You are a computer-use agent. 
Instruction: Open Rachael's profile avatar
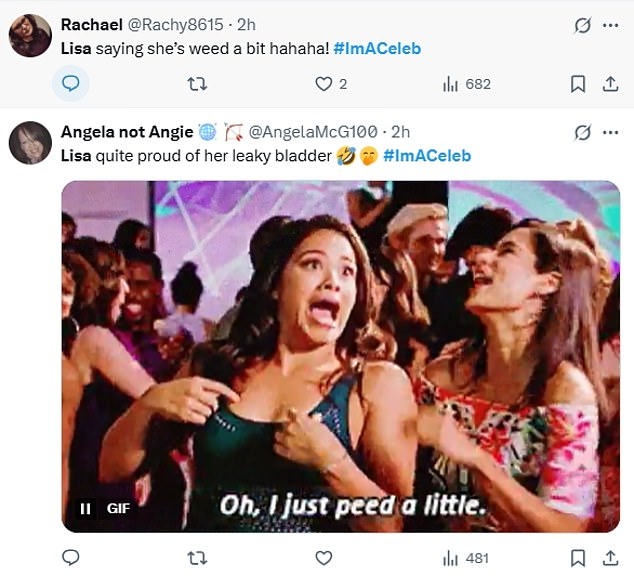click(x=30, y=36)
